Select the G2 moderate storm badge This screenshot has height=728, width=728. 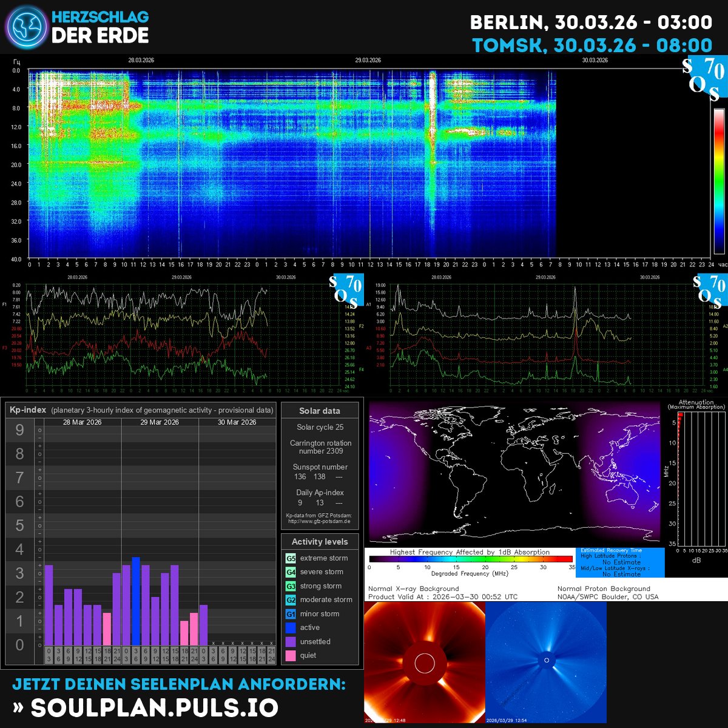291,600
